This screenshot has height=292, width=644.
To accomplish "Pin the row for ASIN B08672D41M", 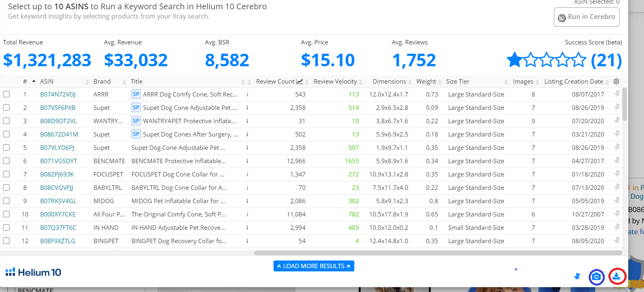I will tap(617, 134).
